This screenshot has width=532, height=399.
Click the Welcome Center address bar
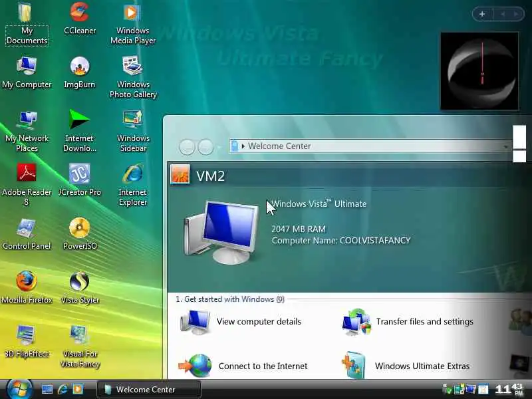tap(370, 146)
